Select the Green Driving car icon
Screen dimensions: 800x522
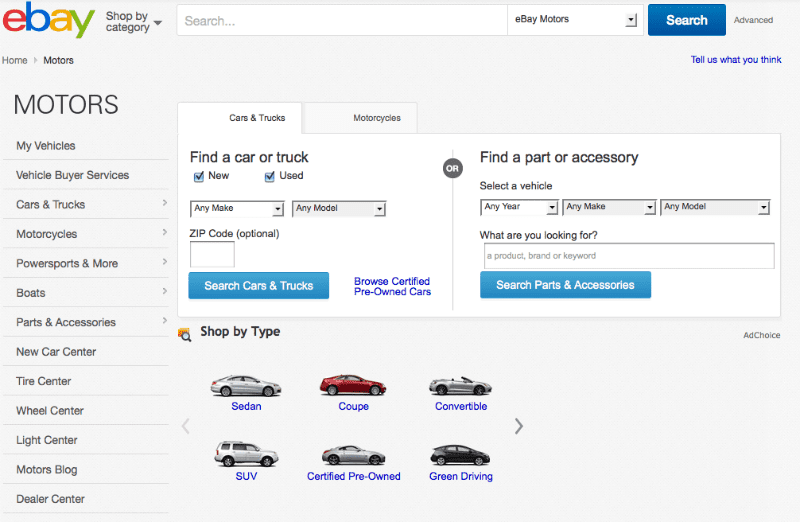[x=460, y=455]
